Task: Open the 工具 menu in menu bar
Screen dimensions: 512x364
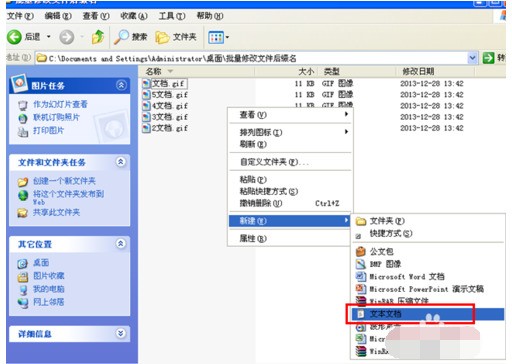Action: 172,16
